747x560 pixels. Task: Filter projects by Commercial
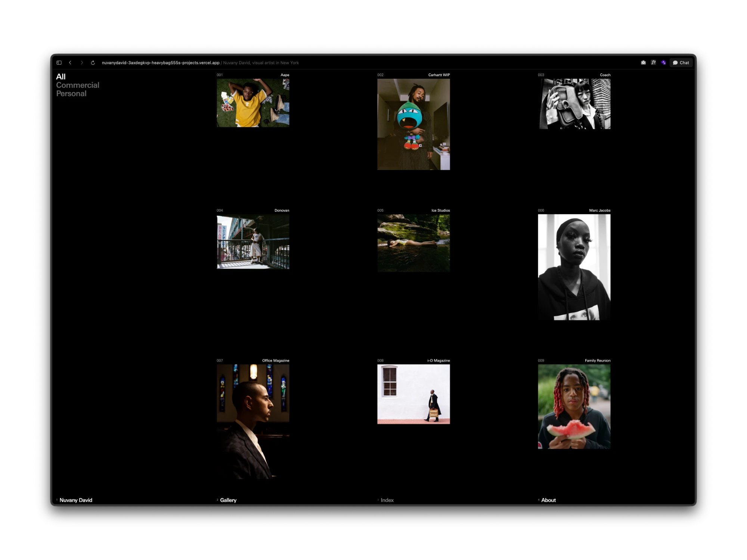(x=78, y=85)
